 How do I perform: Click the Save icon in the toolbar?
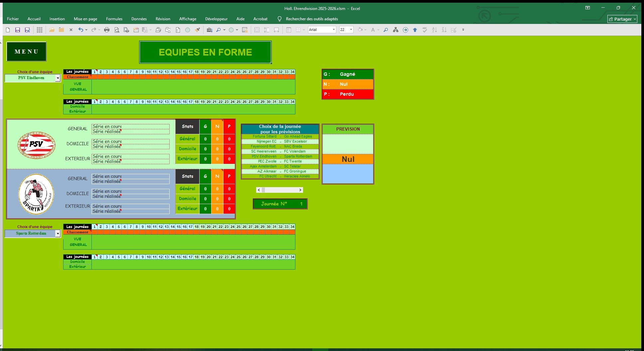point(18,30)
